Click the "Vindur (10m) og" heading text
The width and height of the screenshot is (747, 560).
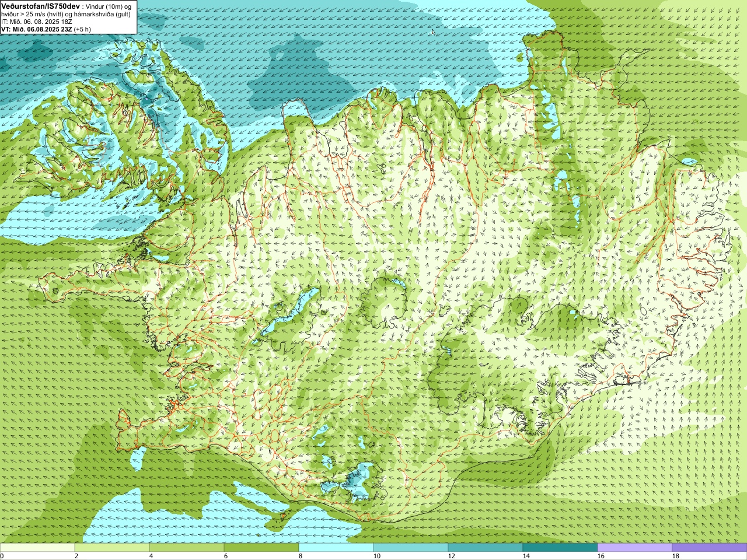tap(109, 6)
